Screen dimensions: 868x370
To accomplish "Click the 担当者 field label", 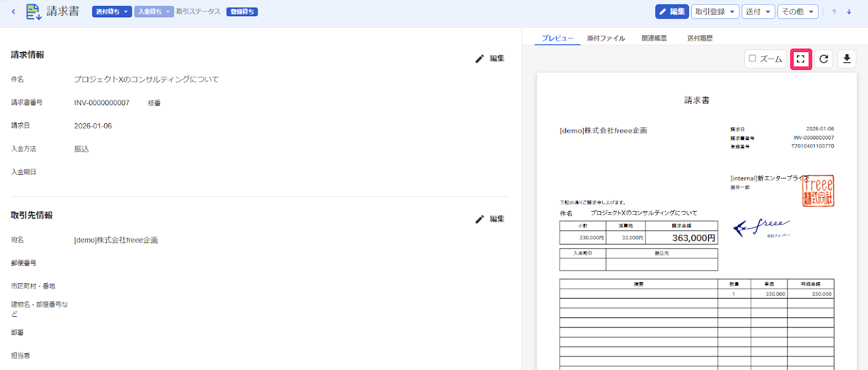I will pyautogui.click(x=21, y=356).
